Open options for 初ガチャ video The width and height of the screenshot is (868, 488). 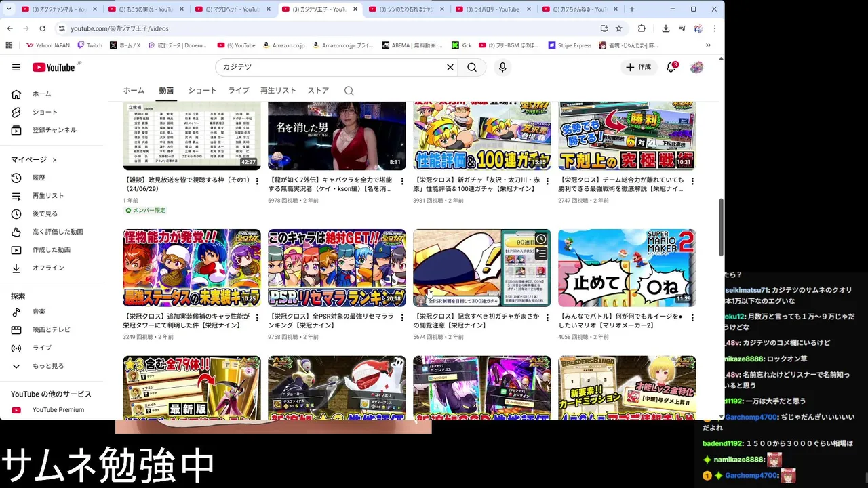(547, 317)
